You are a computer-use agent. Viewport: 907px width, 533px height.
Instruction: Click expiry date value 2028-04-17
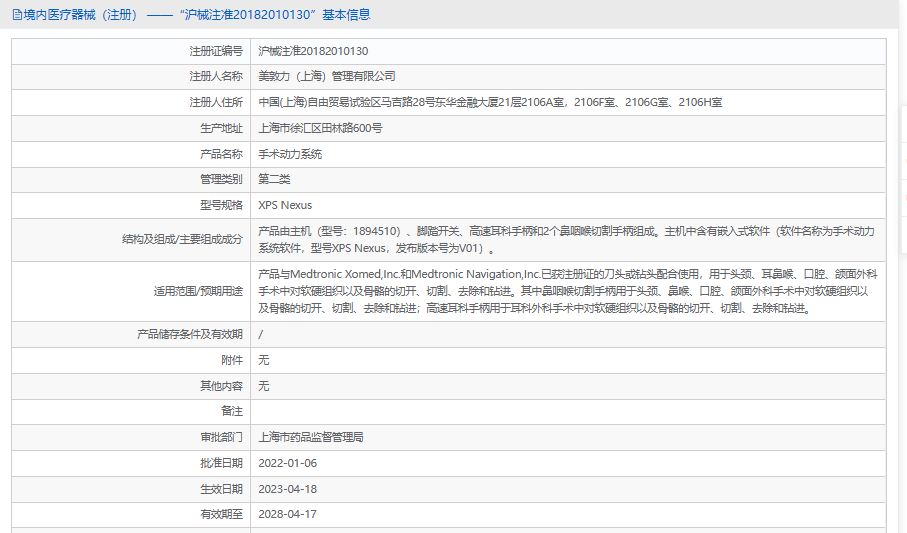click(287, 514)
